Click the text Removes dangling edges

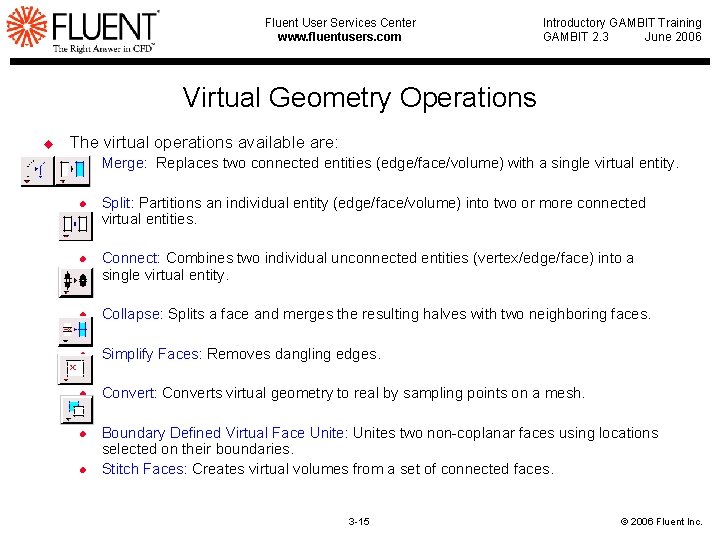[294, 354]
